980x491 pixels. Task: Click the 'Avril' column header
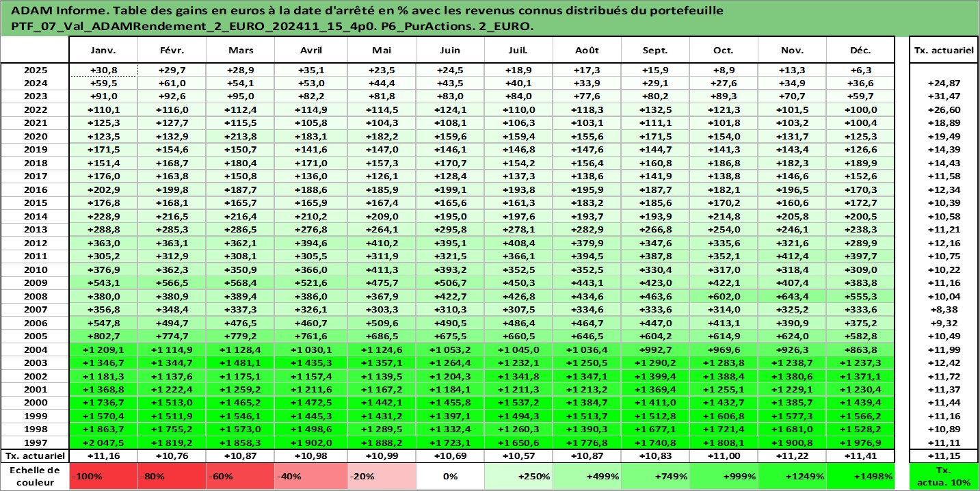coord(311,51)
